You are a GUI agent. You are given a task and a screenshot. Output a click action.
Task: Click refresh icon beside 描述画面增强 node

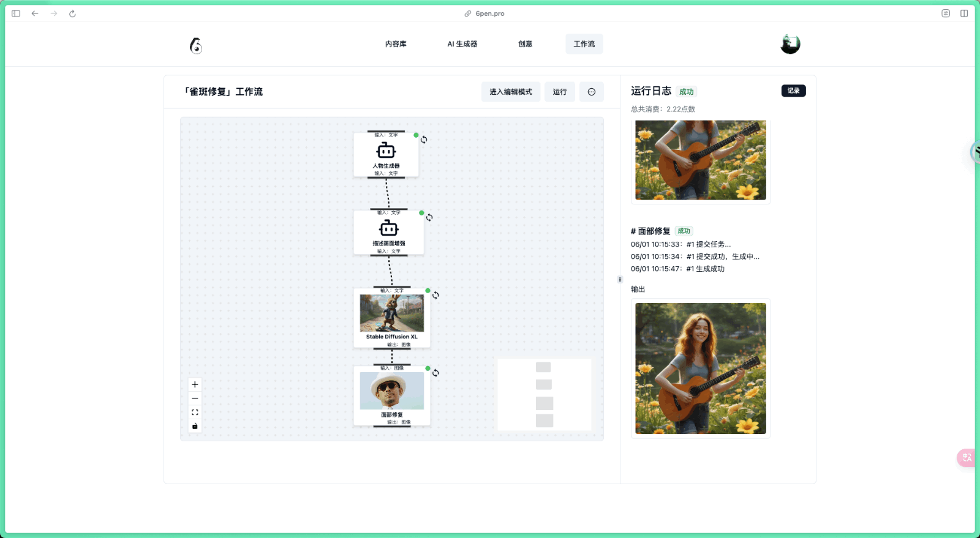[429, 217]
